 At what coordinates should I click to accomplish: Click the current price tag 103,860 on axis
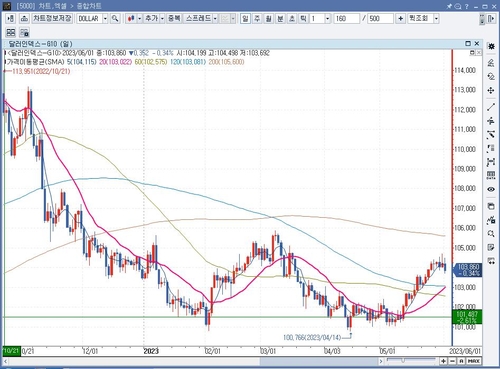[x=468, y=270]
